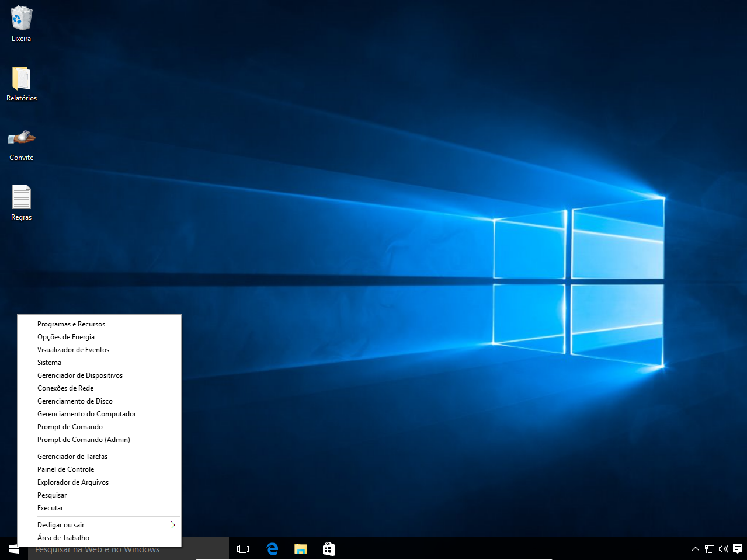Launch Prompt de Comando

tap(99, 427)
